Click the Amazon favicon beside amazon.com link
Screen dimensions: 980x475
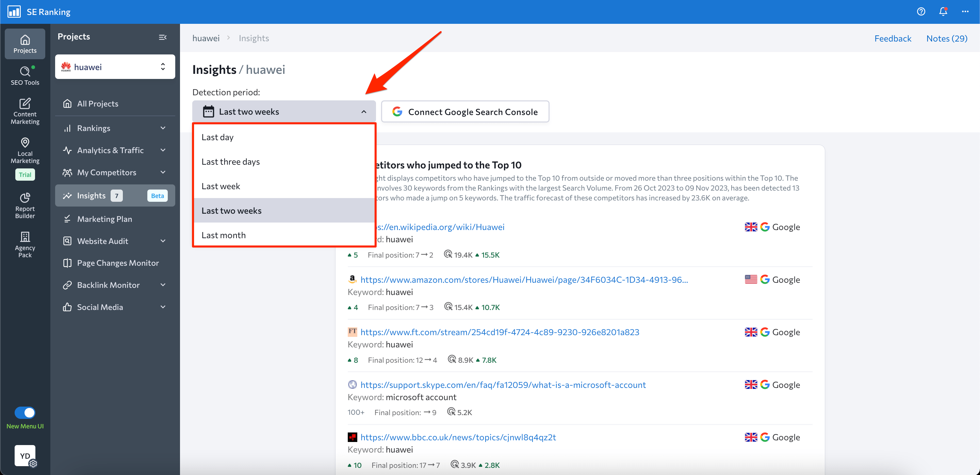352,279
